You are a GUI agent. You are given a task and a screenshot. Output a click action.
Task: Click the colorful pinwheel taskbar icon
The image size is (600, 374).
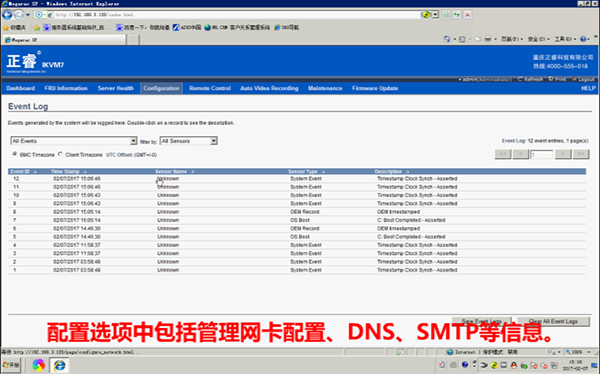pyautogui.click(x=38, y=365)
